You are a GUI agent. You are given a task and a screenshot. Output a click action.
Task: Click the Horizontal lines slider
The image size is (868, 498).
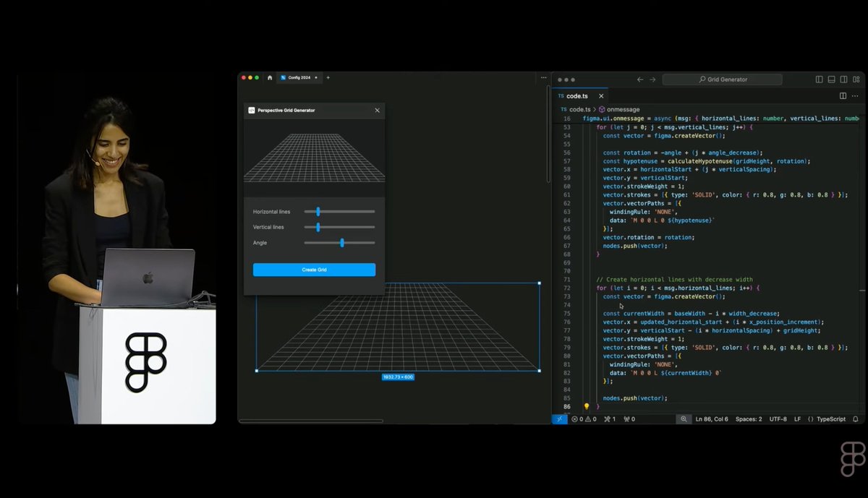pyautogui.click(x=339, y=212)
